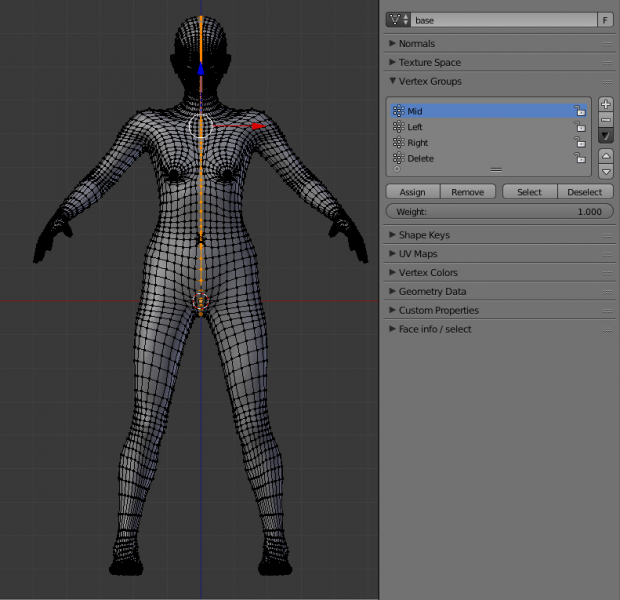Viewport: 620px width, 600px height.
Task: Click the Assign button
Action: 412,192
